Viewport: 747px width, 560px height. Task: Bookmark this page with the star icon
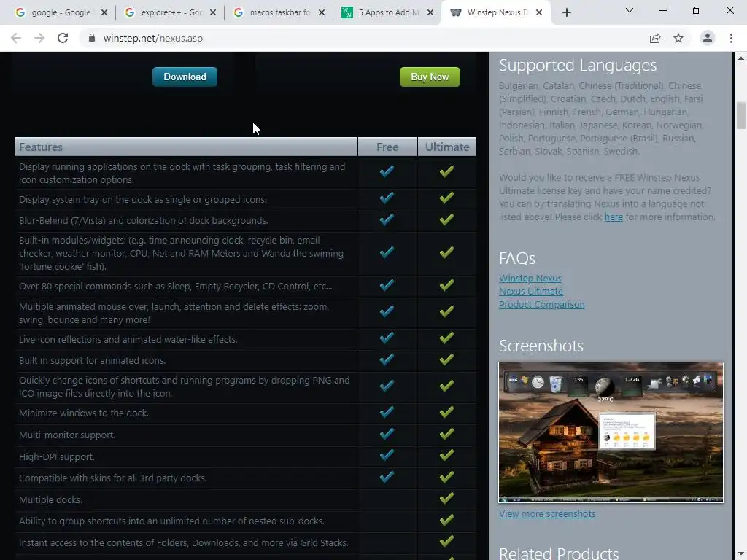(x=678, y=38)
